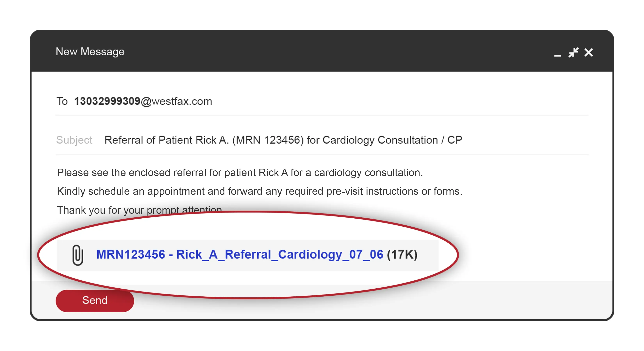The width and height of the screenshot is (644, 351).
Task: Select the 13032999309@westfax.com recipient address
Action: [x=143, y=101]
